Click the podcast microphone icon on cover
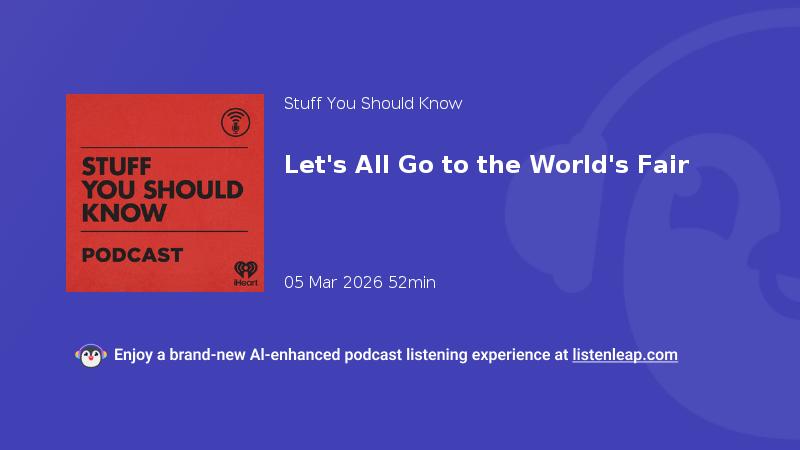Image resolution: width=800 pixels, height=450 pixels. (x=235, y=122)
